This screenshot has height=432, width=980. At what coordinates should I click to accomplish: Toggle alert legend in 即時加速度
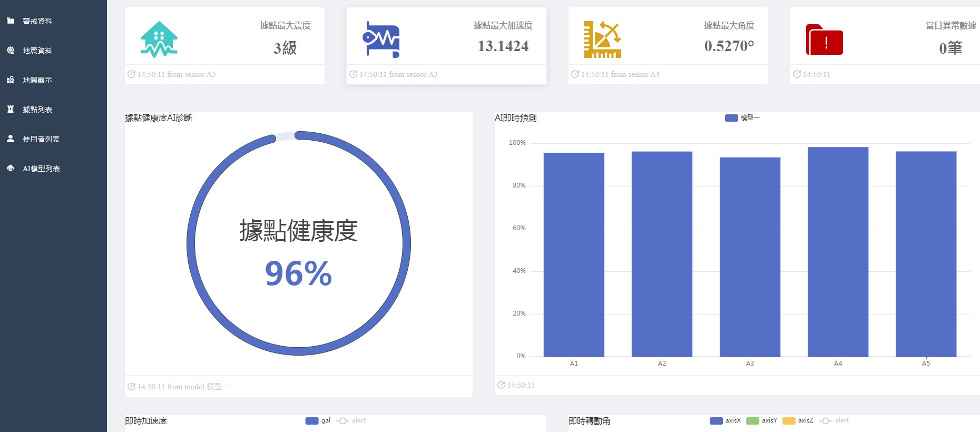tap(351, 420)
